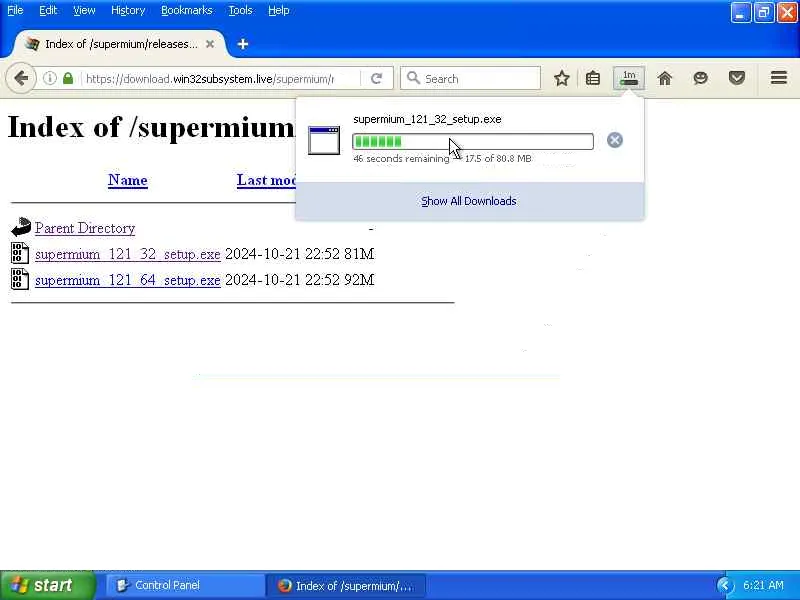Expand hidden system tray icons arrow

pos(724,585)
